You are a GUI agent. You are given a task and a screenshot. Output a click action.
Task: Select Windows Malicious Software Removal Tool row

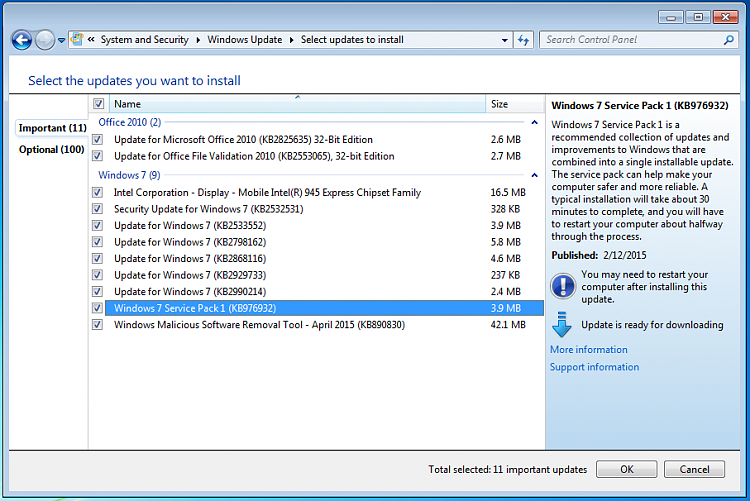324,324
